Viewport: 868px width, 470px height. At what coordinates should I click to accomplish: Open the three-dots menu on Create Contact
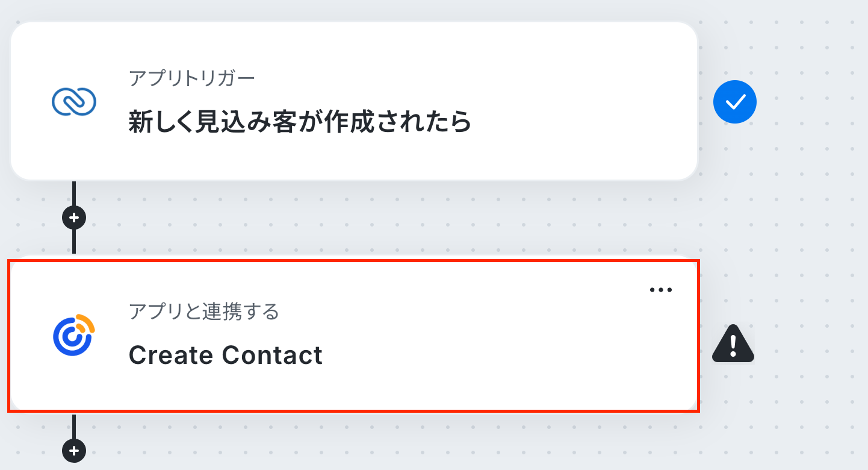pos(660,290)
